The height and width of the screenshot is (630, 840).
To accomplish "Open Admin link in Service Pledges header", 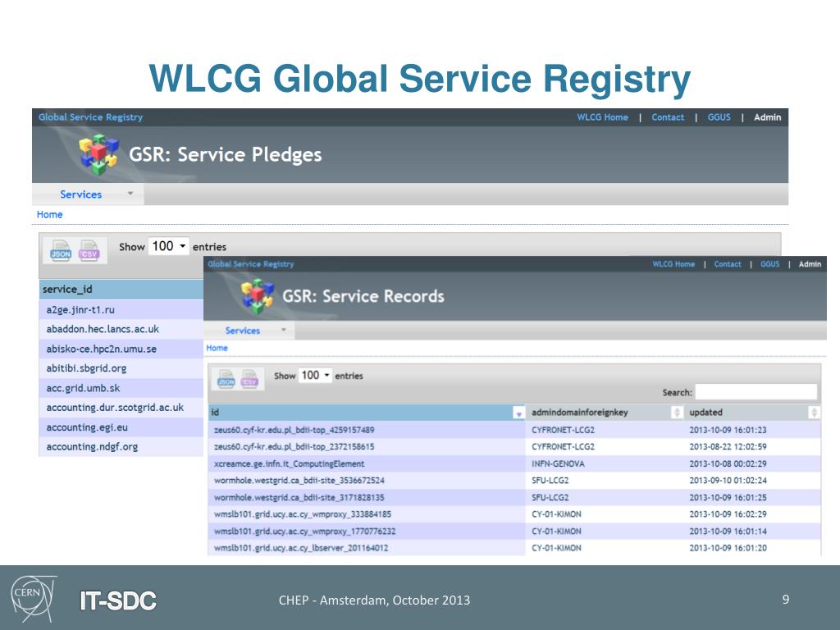I will click(x=767, y=117).
